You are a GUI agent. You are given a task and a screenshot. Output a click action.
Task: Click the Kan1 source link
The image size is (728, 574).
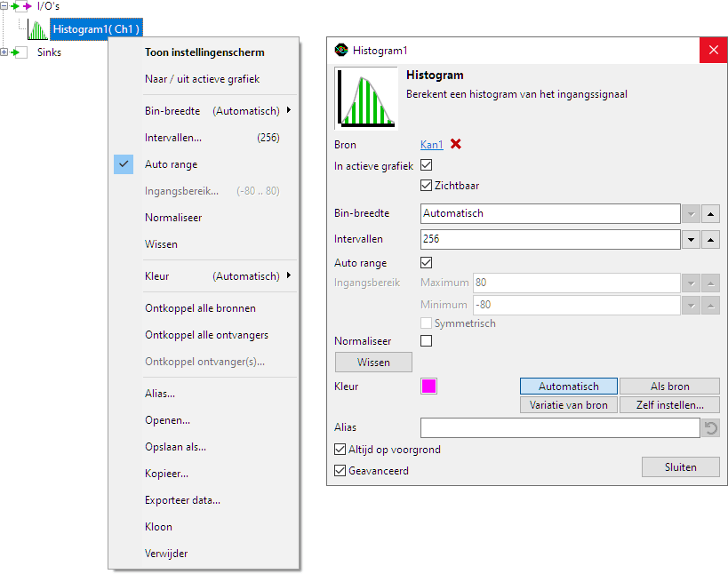(x=432, y=145)
